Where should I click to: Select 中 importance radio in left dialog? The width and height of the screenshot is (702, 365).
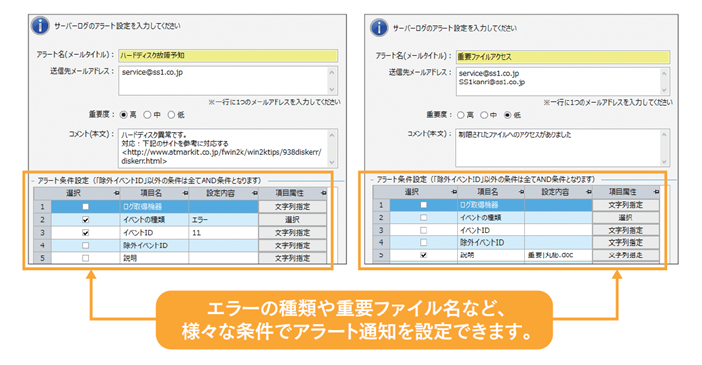pyautogui.click(x=147, y=115)
